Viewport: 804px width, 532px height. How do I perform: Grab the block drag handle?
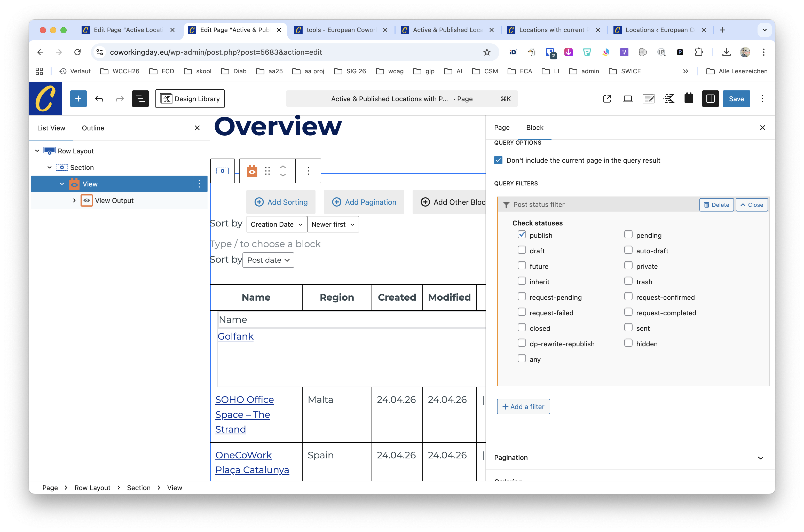[x=267, y=171]
